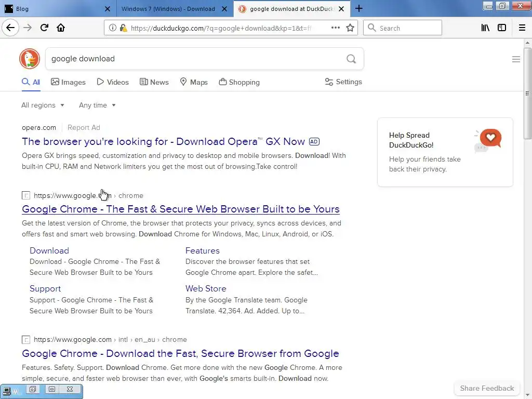
Task: Open DuckDuckGo side menu icon
Action: pos(516,59)
